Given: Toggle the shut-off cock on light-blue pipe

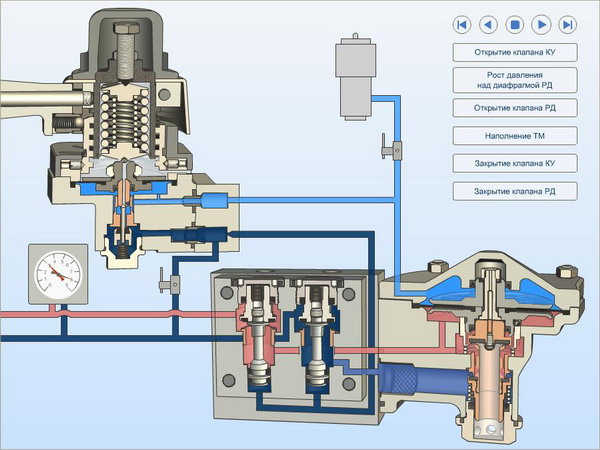Looking at the screenshot, I should click(x=391, y=150).
